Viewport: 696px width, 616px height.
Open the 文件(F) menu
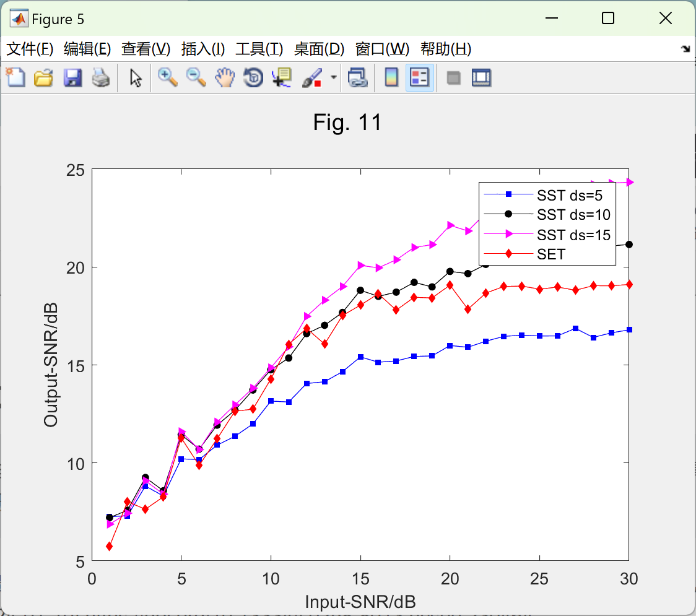point(30,49)
